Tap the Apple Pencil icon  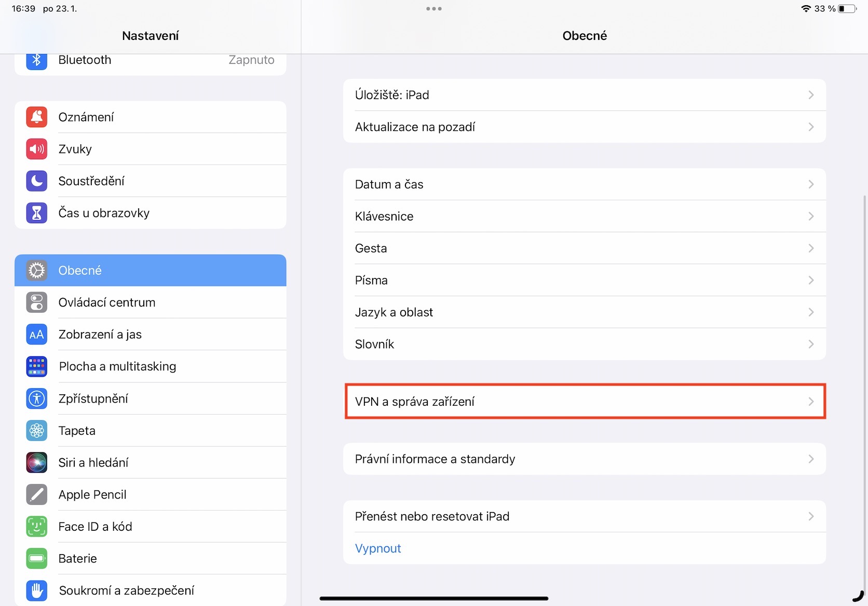coord(36,495)
